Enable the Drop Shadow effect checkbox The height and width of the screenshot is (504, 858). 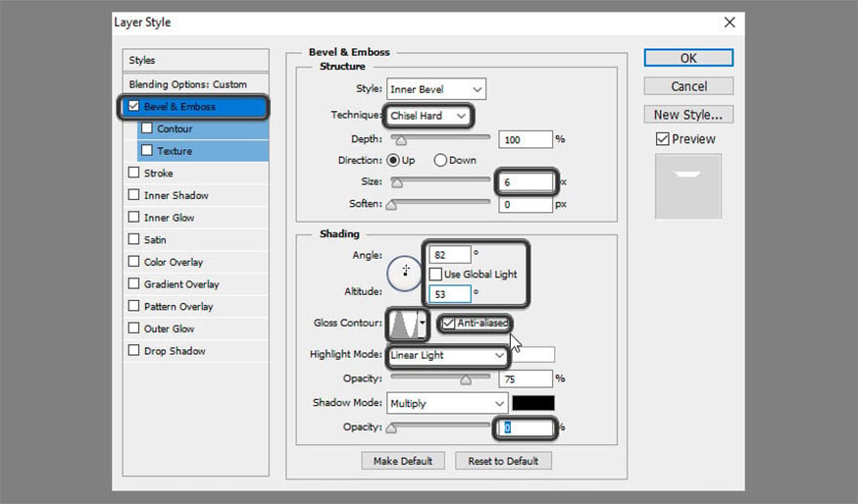133,351
